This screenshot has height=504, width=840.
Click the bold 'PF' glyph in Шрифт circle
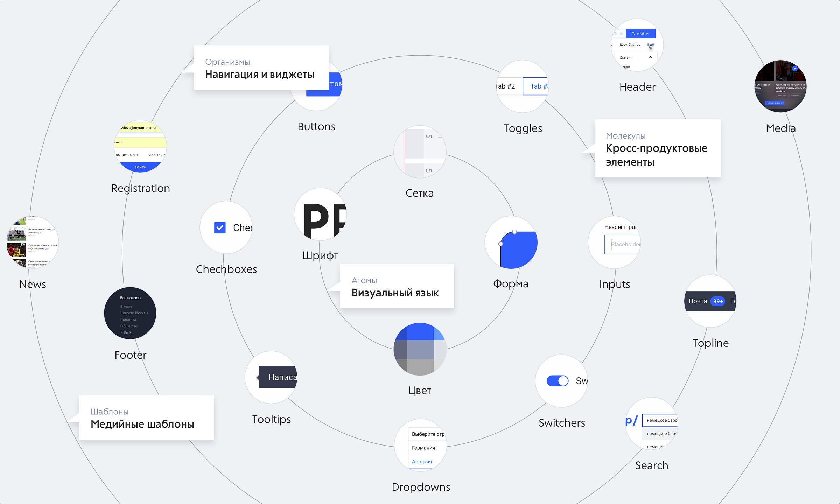(325, 221)
